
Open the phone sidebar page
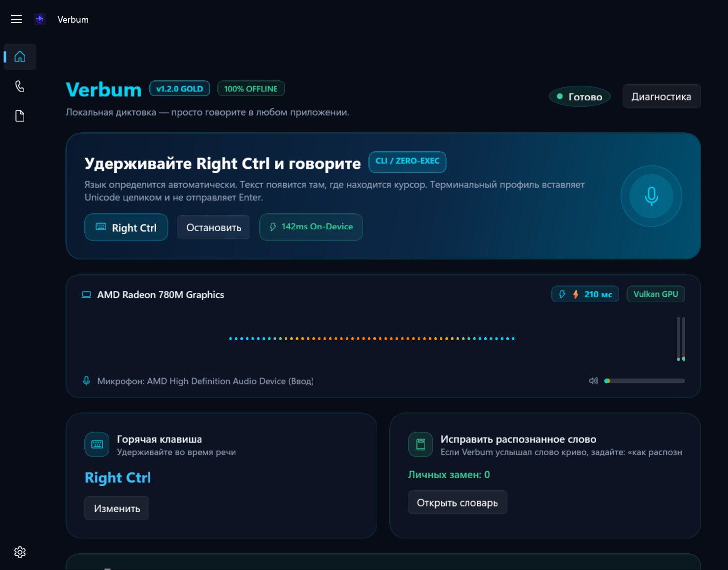point(20,87)
